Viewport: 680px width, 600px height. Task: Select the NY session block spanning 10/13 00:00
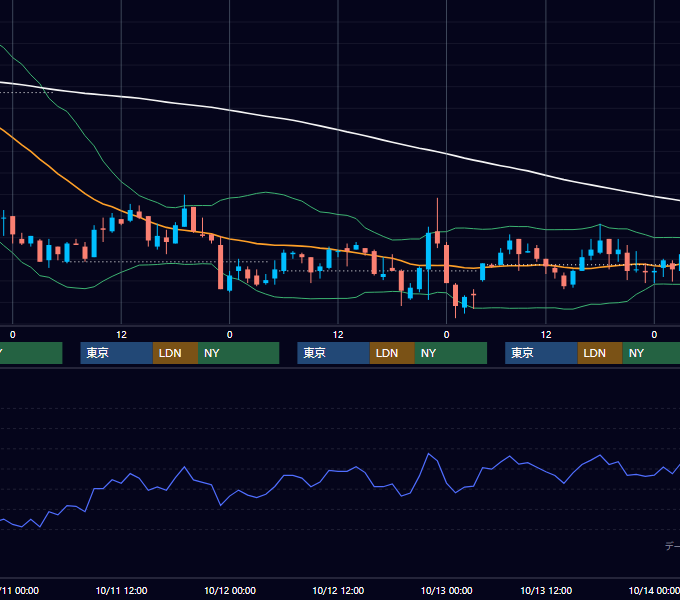(x=451, y=353)
